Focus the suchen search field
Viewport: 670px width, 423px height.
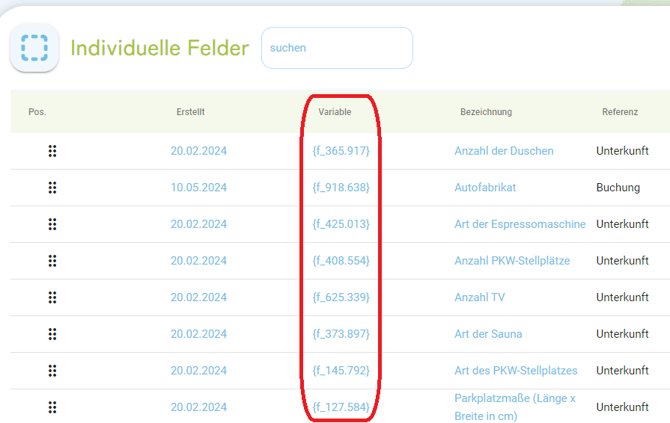(337, 48)
